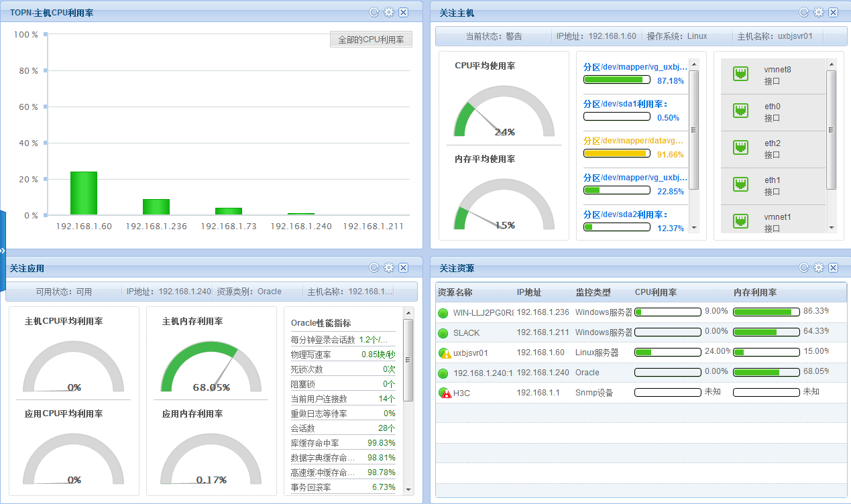851x504 pixels.
Task: Expand the left sidebar collapse handle
Action: (3, 251)
